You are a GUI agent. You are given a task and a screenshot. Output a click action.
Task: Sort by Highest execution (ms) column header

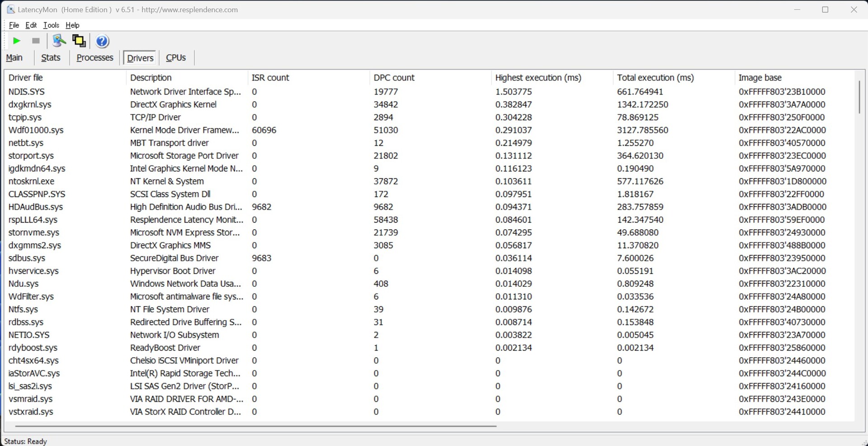click(552, 77)
